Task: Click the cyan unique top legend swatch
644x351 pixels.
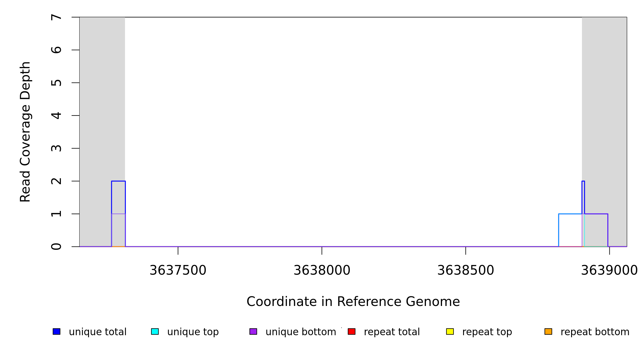Action: pos(155,331)
